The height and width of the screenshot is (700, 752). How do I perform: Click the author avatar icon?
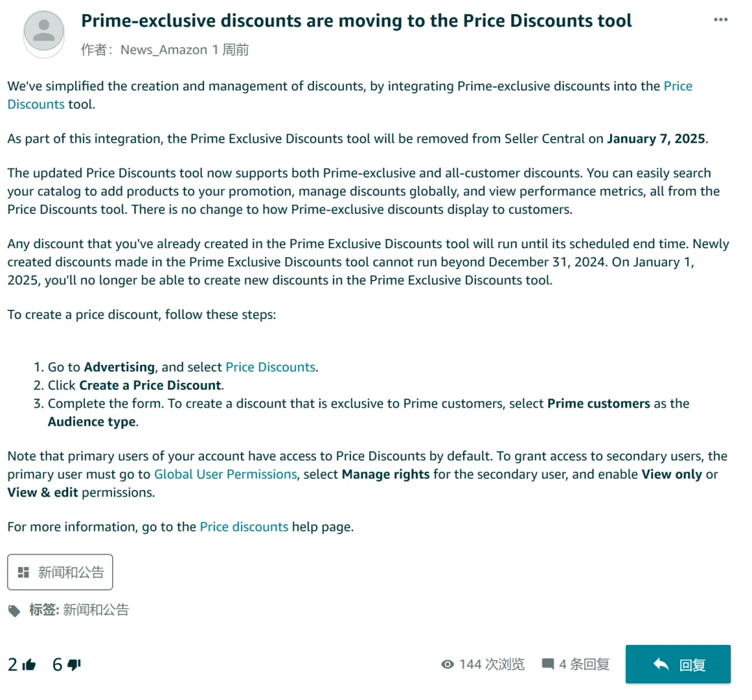(x=44, y=32)
